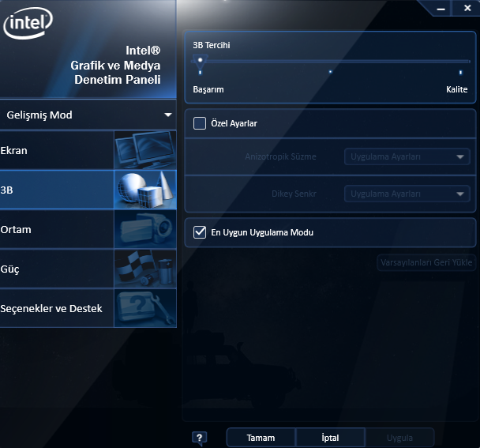Set 3B Tercihi slider to middle tick
This screenshot has height=448, width=480.
click(330, 72)
